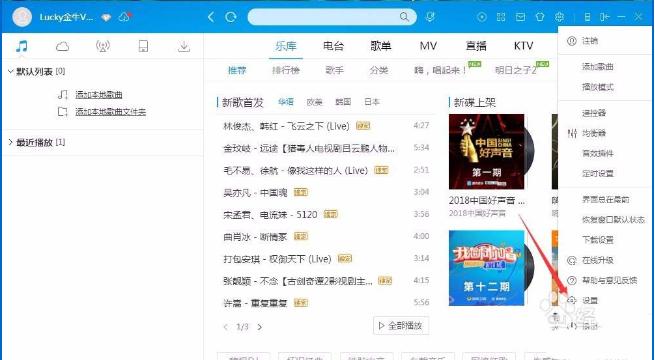Toggle the main menu gear icon
Viewport: 655px width, 360px height.
pos(559,17)
